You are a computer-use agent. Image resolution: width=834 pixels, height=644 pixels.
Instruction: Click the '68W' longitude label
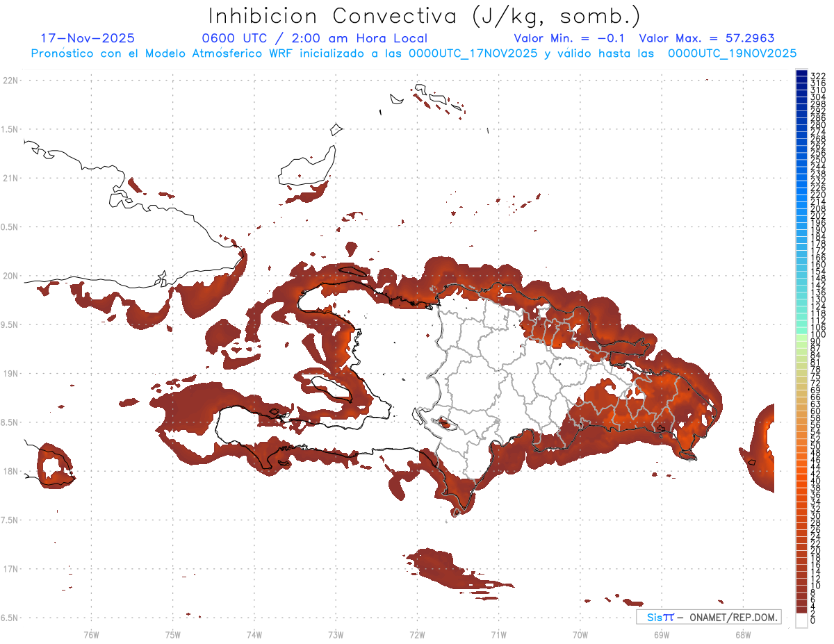[x=743, y=634]
